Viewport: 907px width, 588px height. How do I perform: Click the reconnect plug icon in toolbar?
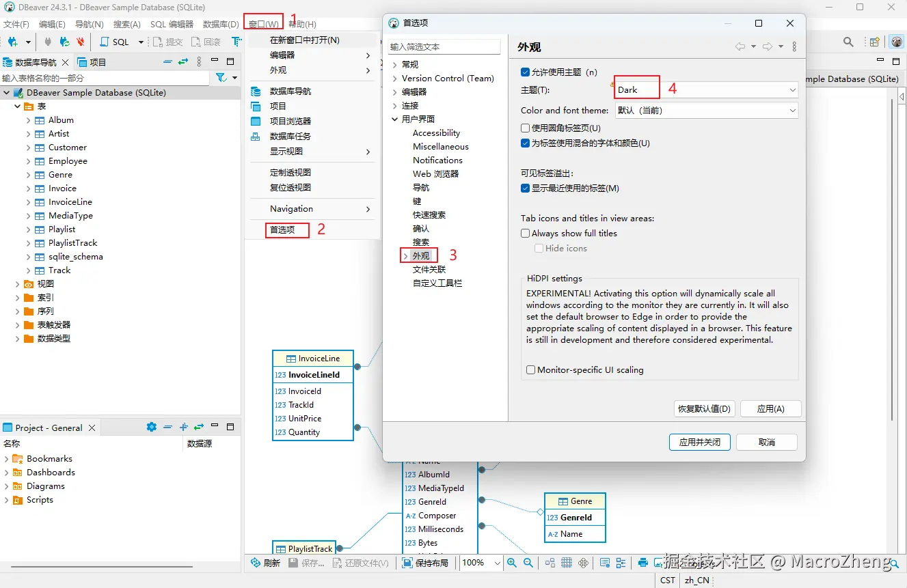65,42
